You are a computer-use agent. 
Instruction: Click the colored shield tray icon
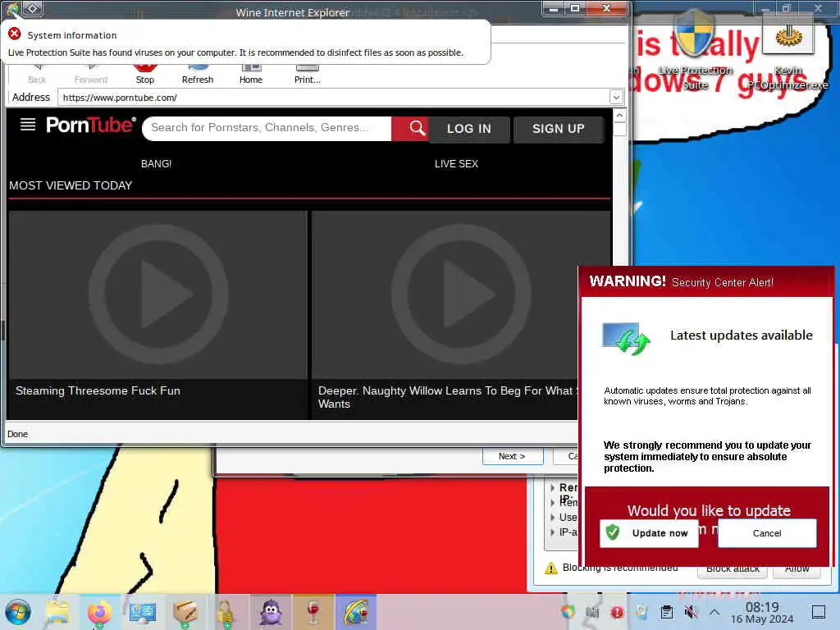568,611
